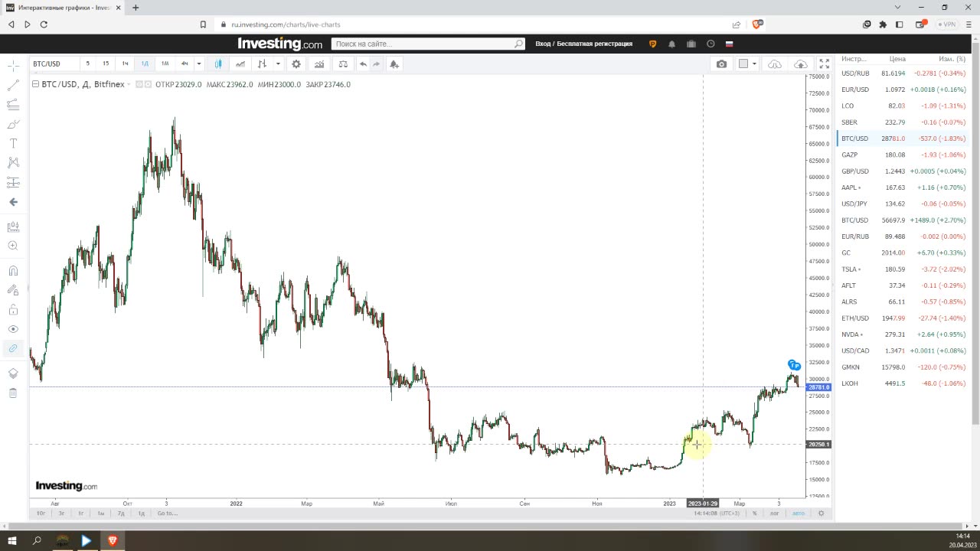Select the trend line drawing tool
The width and height of the screenshot is (980, 551).
13,86
